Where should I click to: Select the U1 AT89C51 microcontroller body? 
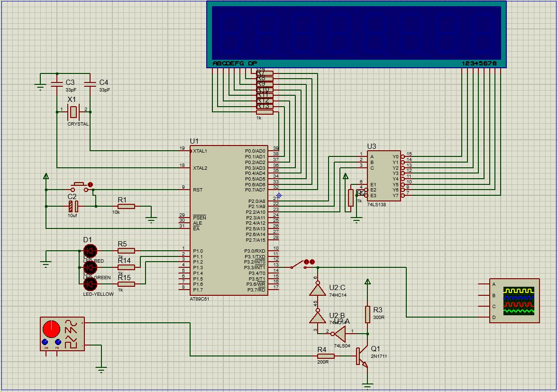click(x=229, y=220)
